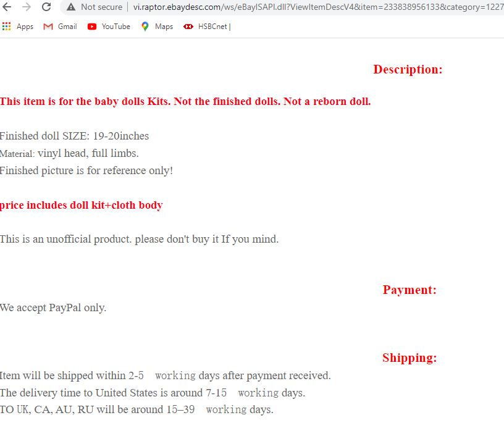Reload the page with the refresh icon

[x=46, y=7]
